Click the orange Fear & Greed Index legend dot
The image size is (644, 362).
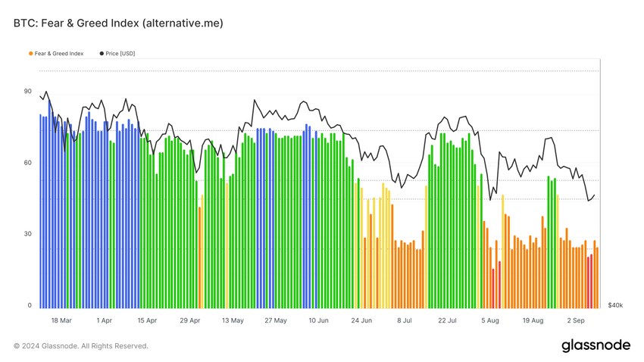31,54
